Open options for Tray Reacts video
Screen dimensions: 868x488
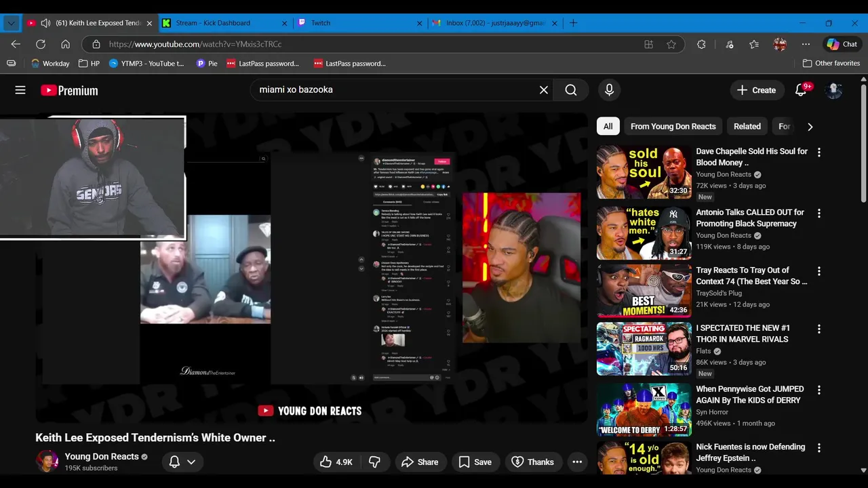[x=818, y=271]
